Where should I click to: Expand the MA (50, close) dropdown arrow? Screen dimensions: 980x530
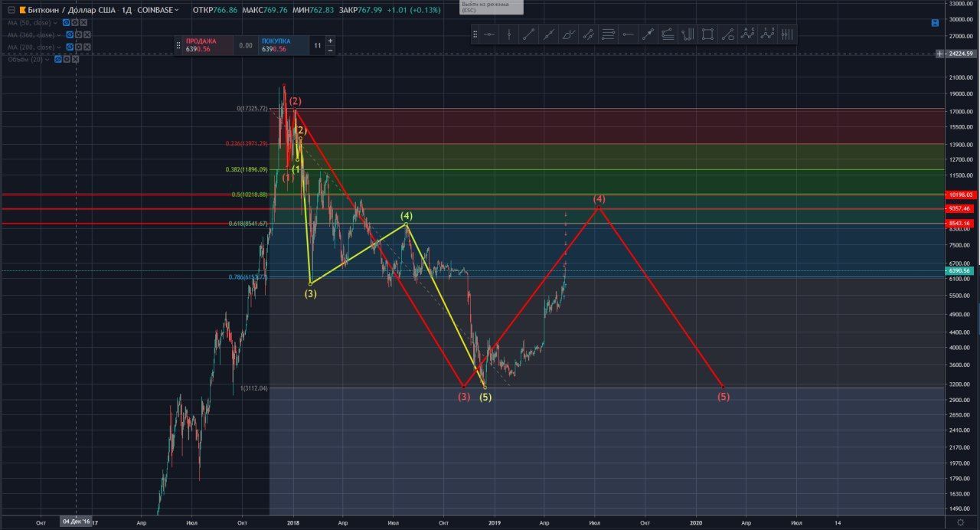click(x=56, y=24)
